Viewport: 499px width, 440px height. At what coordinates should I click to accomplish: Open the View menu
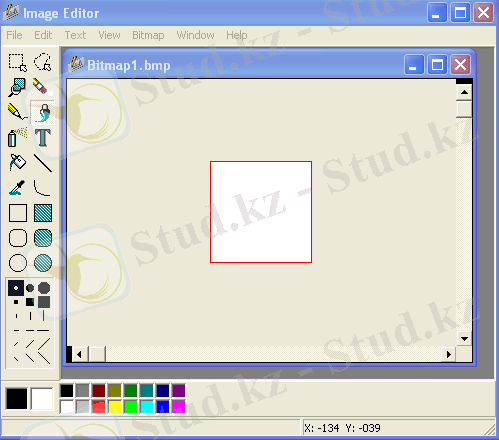pos(109,35)
